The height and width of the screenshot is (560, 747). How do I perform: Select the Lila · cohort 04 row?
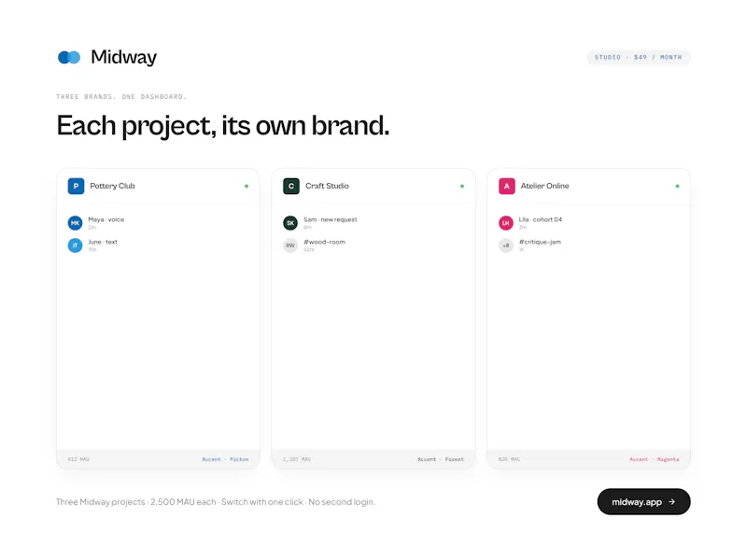click(x=589, y=223)
